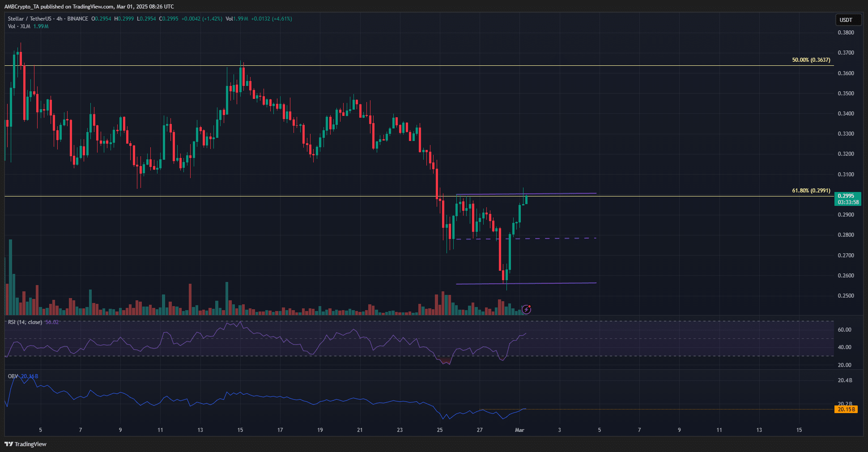Viewport: 868px width, 452px height.
Task: Click the lightning bolt event icon on the chart
Action: [x=527, y=309]
